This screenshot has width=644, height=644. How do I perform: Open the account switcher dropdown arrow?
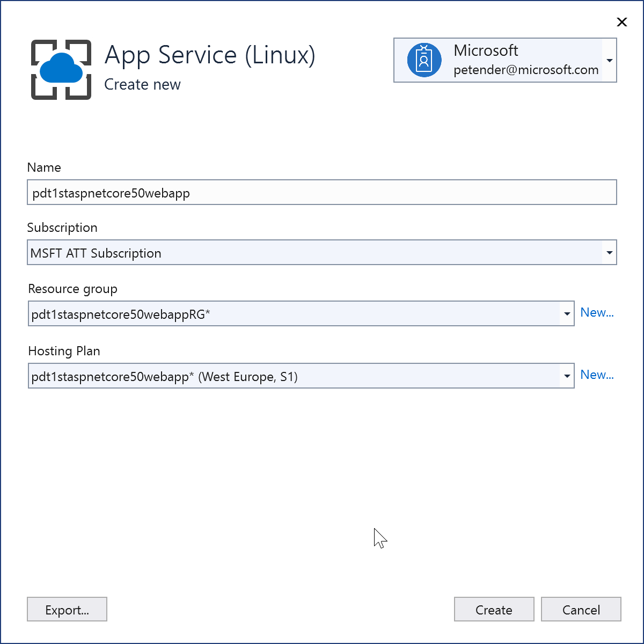(609, 60)
